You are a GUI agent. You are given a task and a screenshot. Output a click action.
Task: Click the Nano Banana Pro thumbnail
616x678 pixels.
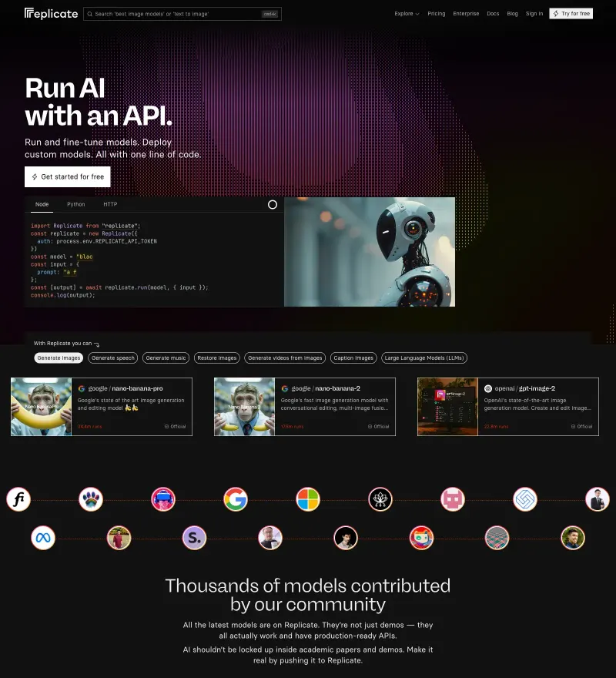tap(41, 407)
